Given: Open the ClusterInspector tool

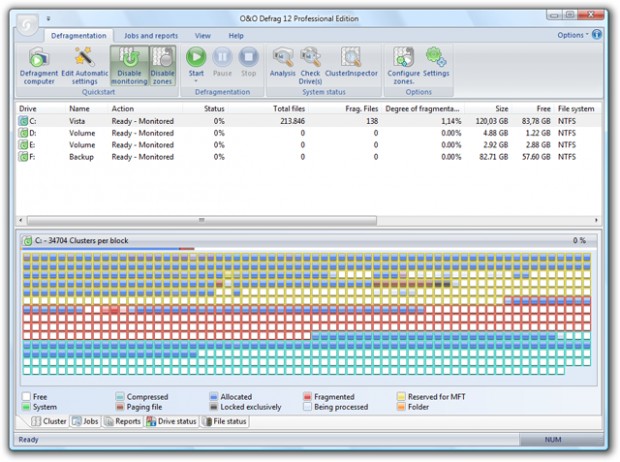Looking at the screenshot, I should pyautogui.click(x=351, y=62).
